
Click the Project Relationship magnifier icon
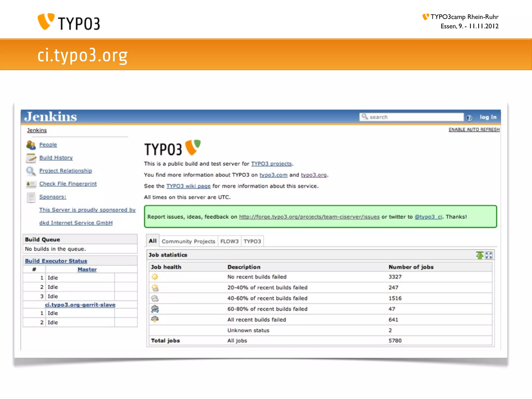click(31, 171)
